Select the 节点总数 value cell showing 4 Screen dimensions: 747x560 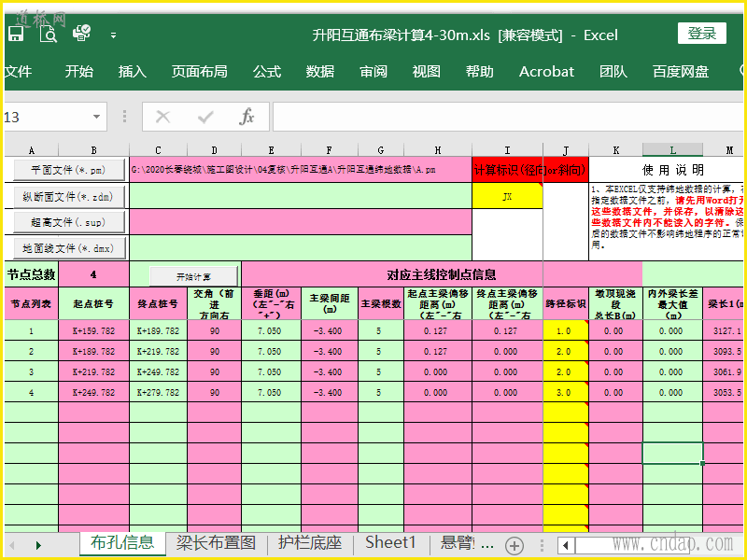93,274
